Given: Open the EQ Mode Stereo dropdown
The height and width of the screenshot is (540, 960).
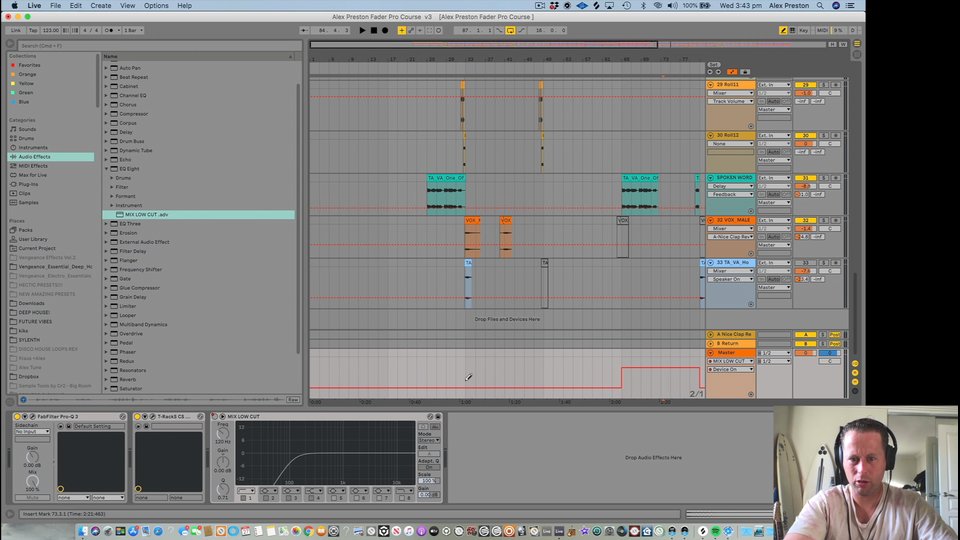Looking at the screenshot, I should point(428,440).
